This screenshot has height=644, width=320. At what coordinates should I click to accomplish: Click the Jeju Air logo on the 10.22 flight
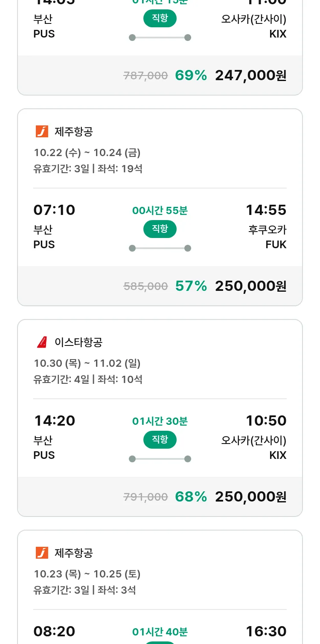pyautogui.click(x=42, y=131)
